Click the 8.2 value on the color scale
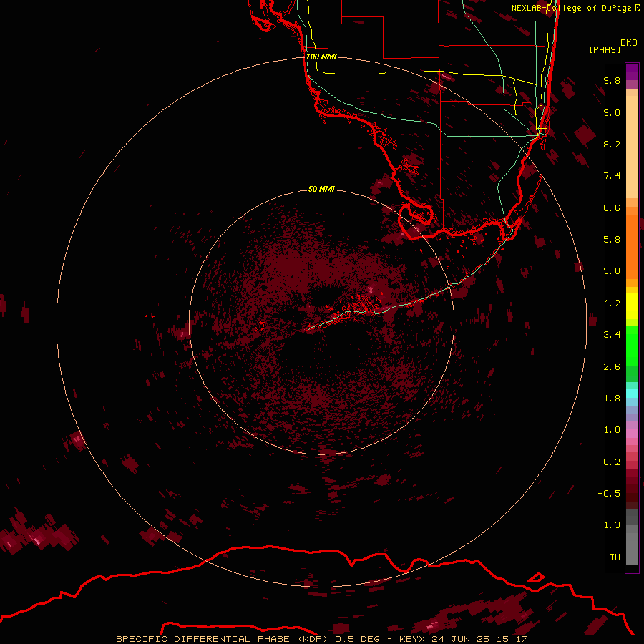Viewport: 644px width, 644px height. pyautogui.click(x=612, y=144)
